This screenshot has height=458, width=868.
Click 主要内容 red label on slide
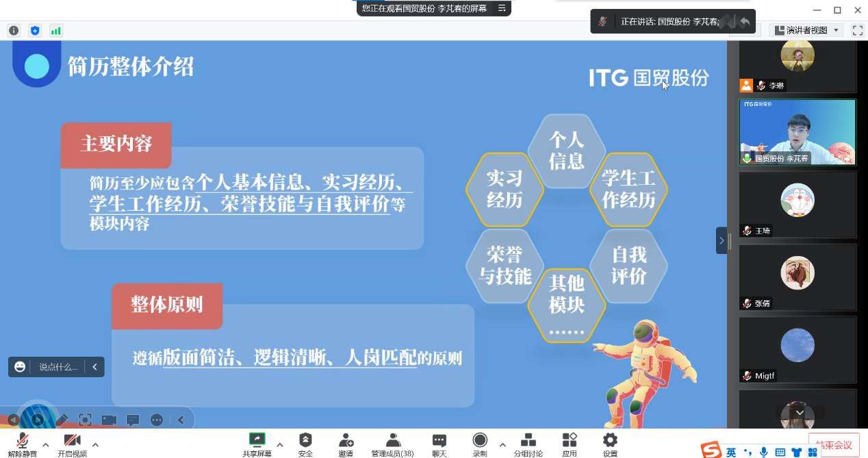pos(116,144)
